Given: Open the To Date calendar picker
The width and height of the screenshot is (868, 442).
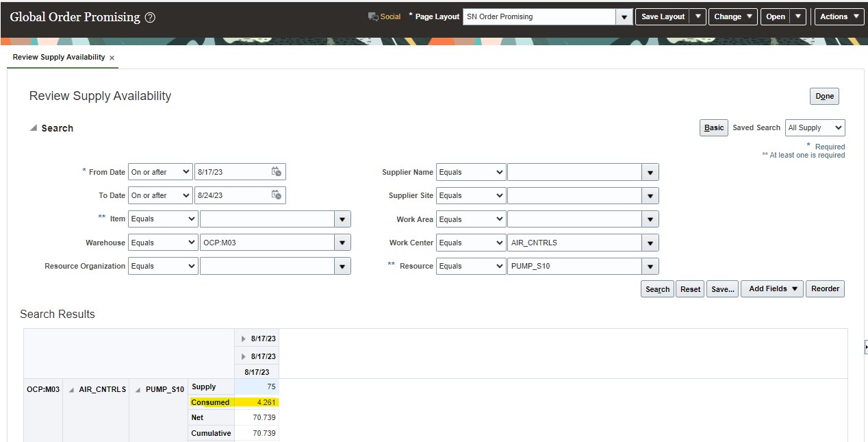Looking at the screenshot, I should (277, 195).
